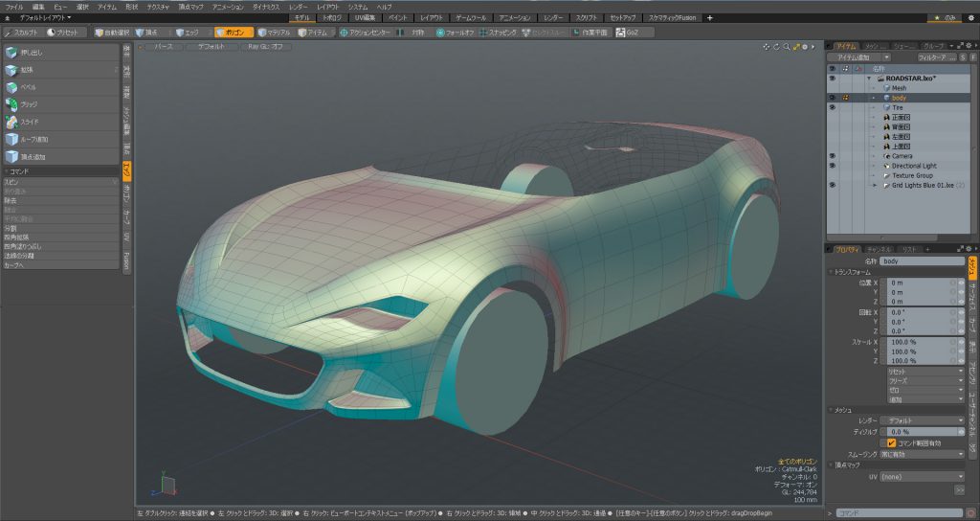The height and width of the screenshot is (521, 980).
Task: Click the viewport rotate icon
Action: [776, 47]
